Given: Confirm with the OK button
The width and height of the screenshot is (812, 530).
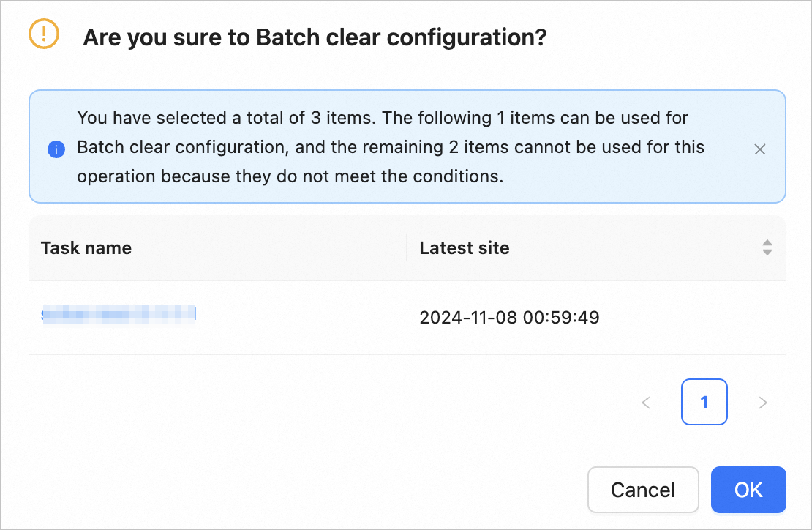Looking at the screenshot, I should point(748,490).
